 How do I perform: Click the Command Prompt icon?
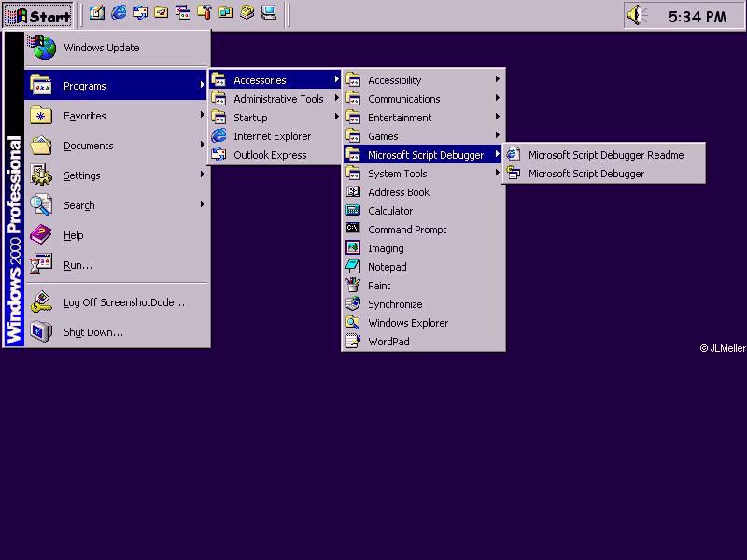point(353,229)
